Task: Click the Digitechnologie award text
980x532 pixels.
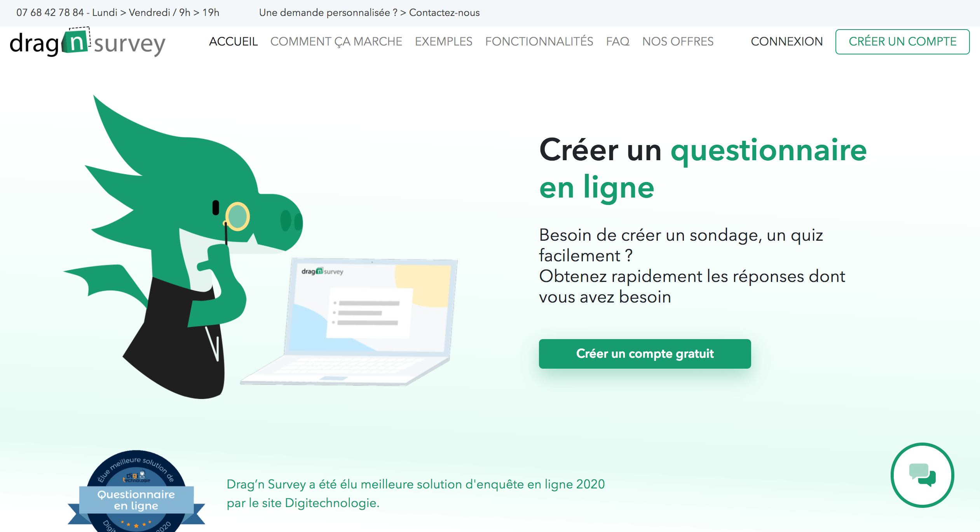Action: 415,493
